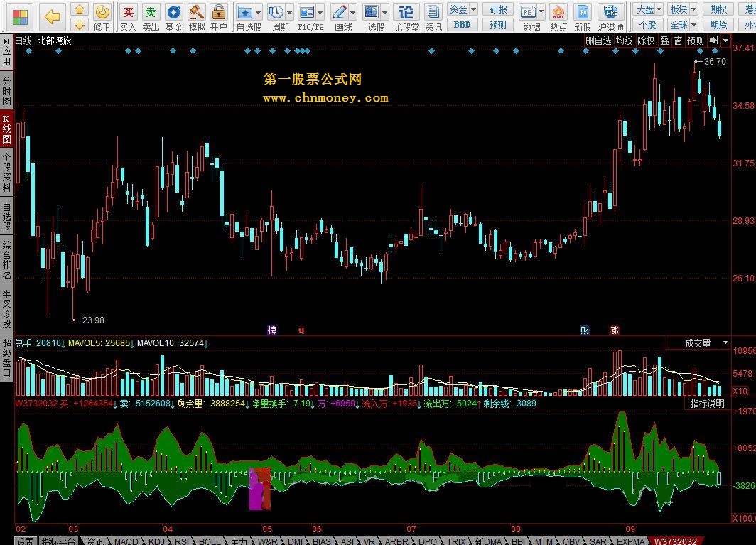756x545 pixels.
Task: Open the 卖出 sell icon
Action: click(x=151, y=12)
